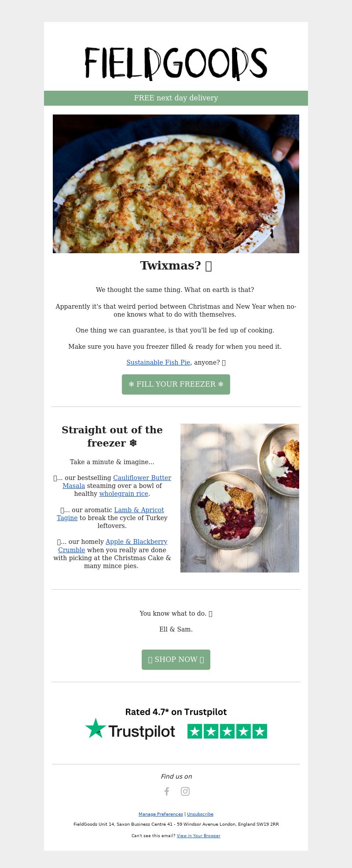Click the fish pie hero image
352x868 pixels.
(176, 184)
